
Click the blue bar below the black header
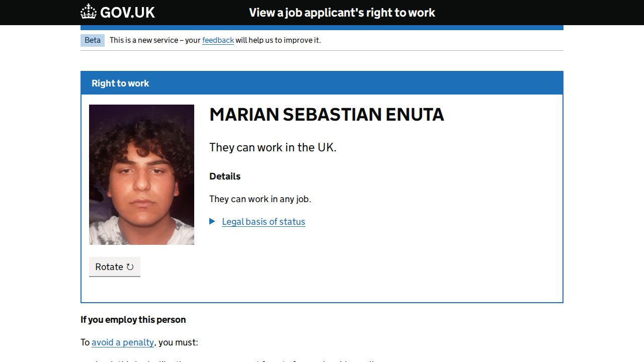[x=322, y=28]
